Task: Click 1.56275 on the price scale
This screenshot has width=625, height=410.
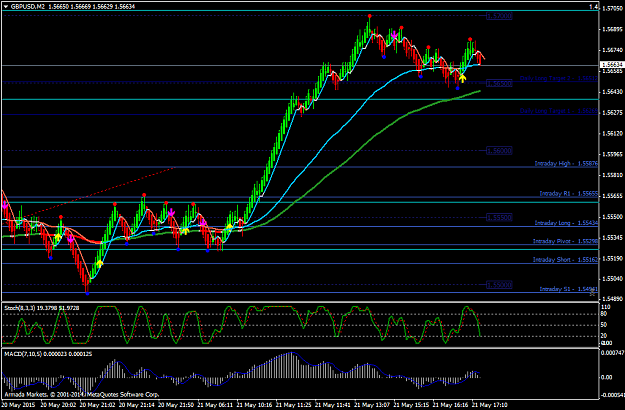Action: pos(612,112)
